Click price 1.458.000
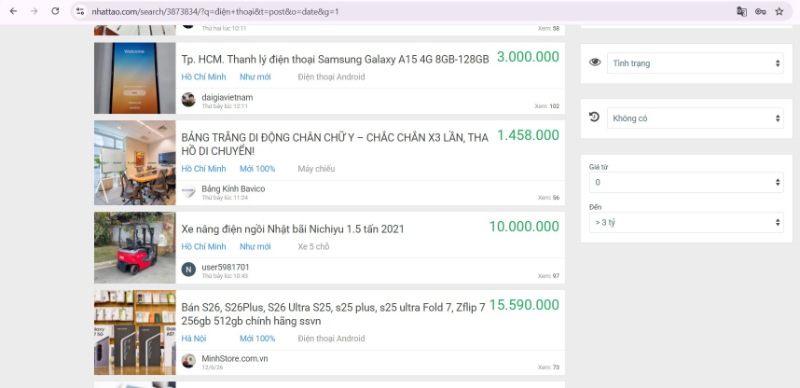The width and height of the screenshot is (800, 388). (x=528, y=135)
